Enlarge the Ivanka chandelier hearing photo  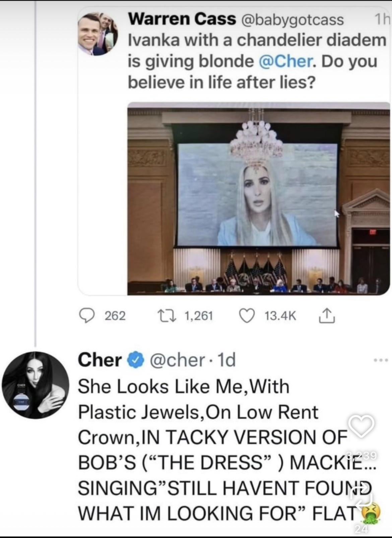tap(258, 198)
